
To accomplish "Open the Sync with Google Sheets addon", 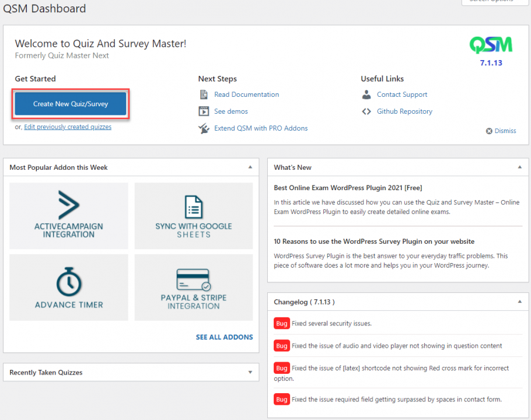I will pos(193,216).
